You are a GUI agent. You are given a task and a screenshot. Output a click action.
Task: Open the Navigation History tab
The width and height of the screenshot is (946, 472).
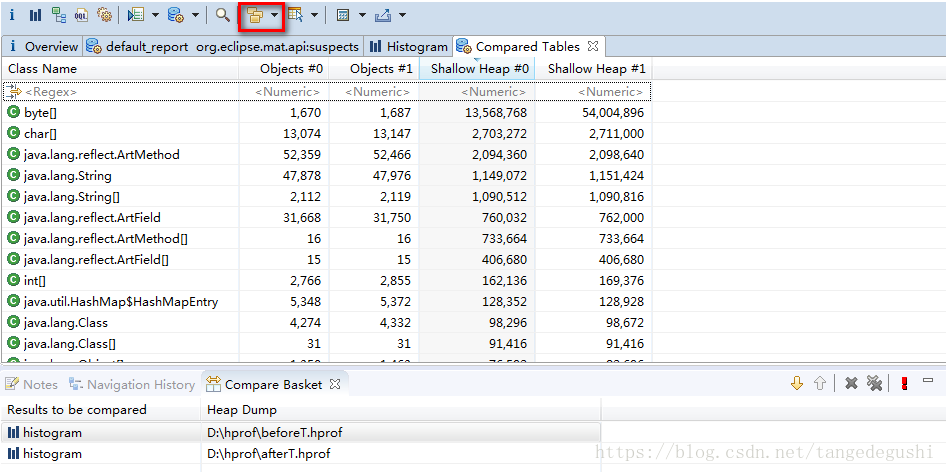point(133,384)
